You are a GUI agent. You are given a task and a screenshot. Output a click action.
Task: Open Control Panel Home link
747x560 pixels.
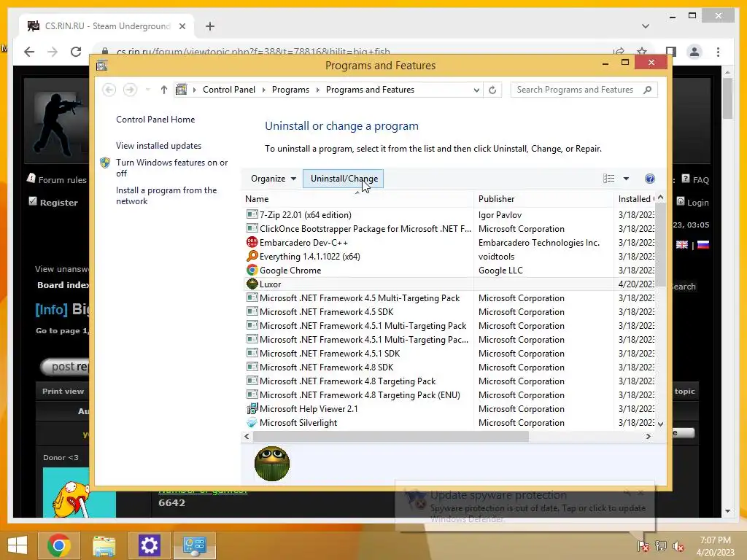155,120
